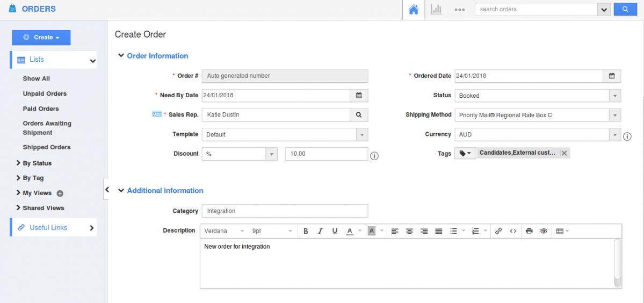Click the Create button
644x303 pixels.
click(41, 38)
